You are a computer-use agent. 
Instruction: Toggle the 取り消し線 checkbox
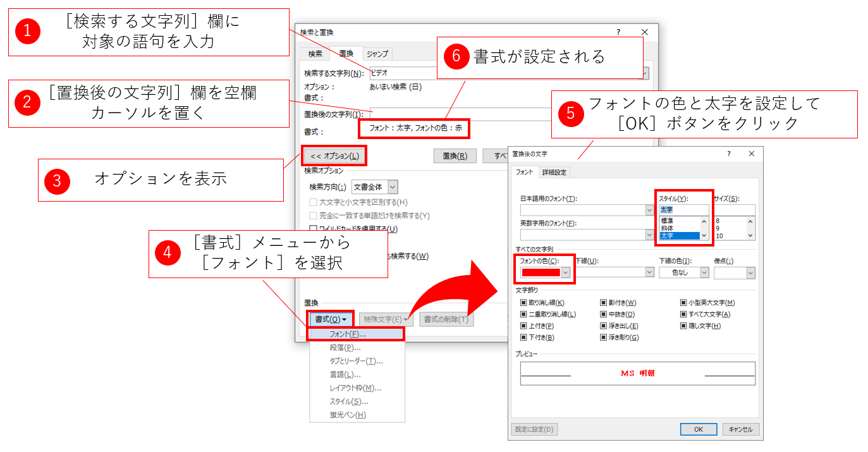click(523, 303)
